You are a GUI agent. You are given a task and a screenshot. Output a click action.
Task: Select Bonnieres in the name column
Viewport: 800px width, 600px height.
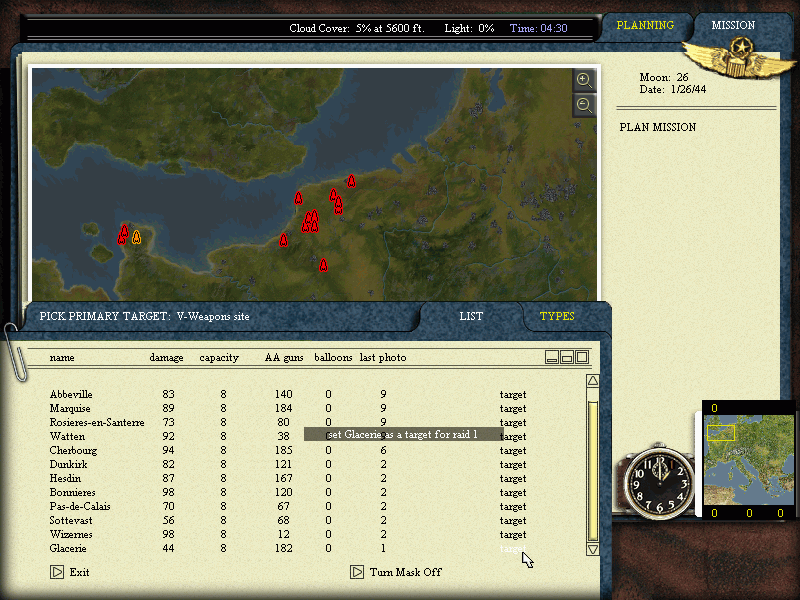tap(72, 493)
